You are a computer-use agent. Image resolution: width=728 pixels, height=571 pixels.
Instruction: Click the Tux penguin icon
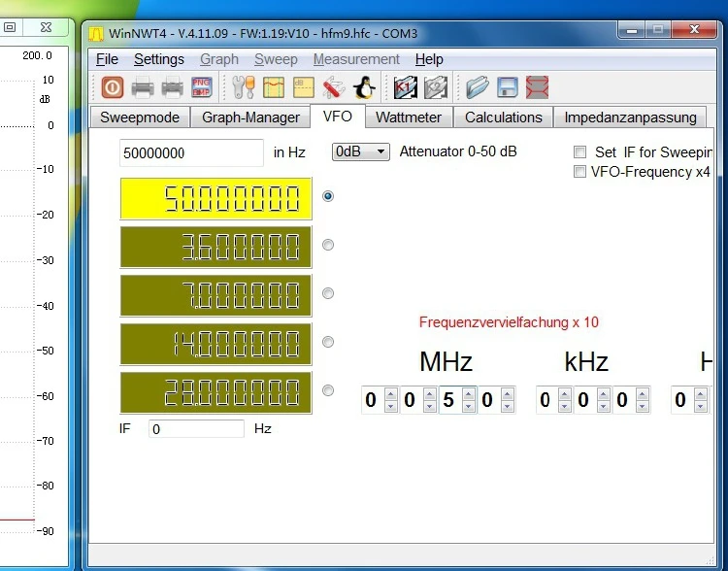click(x=364, y=87)
